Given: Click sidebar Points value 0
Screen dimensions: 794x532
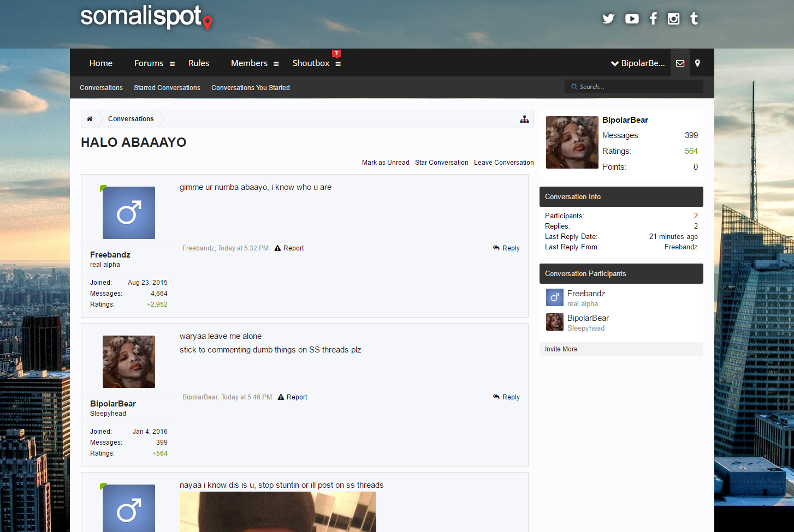Looking at the screenshot, I should coord(696,167).
